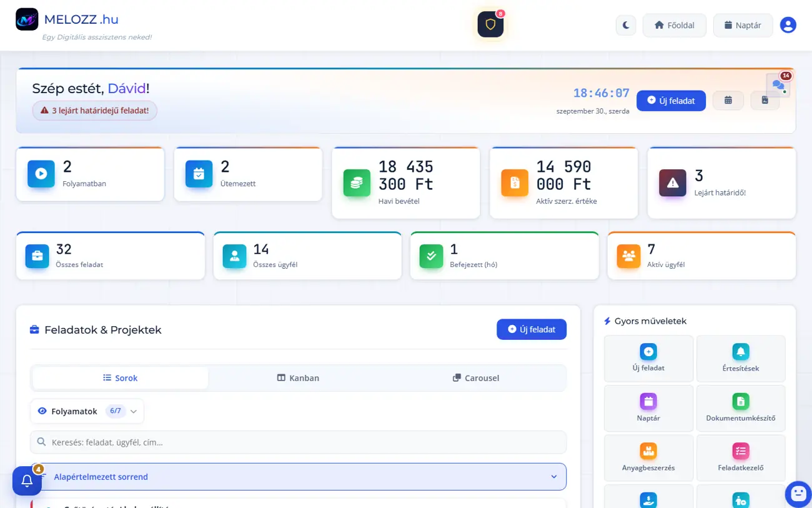Click the MELOZZ.hu logo icon
Viewport: 812px width, 508px height.
27,20
